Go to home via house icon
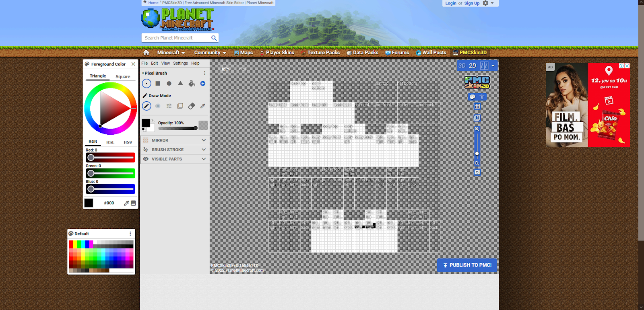Image resolution: width=644 pixels, height=310 pixels. click(x=146, y=53)
